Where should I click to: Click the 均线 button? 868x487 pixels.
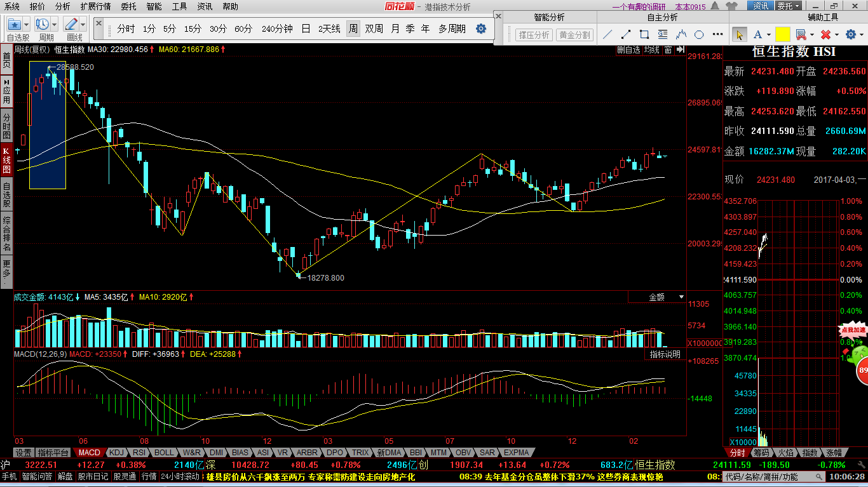652,49
